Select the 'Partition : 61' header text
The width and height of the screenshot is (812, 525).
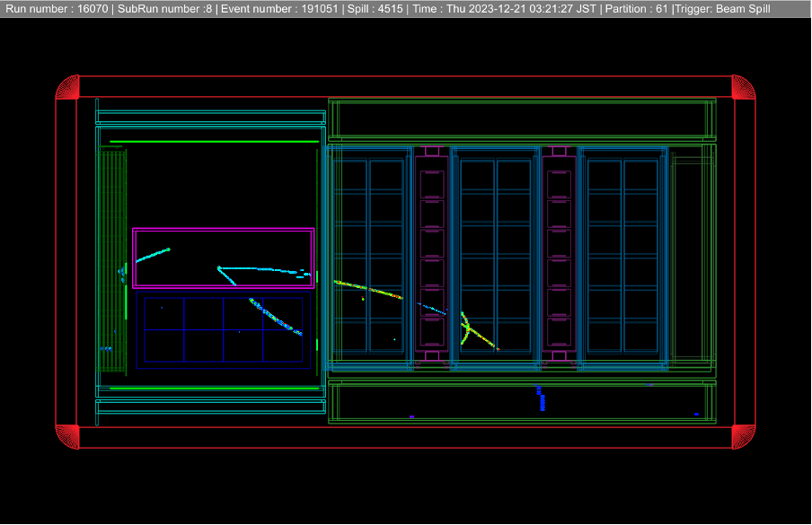(x=637, y=9)
